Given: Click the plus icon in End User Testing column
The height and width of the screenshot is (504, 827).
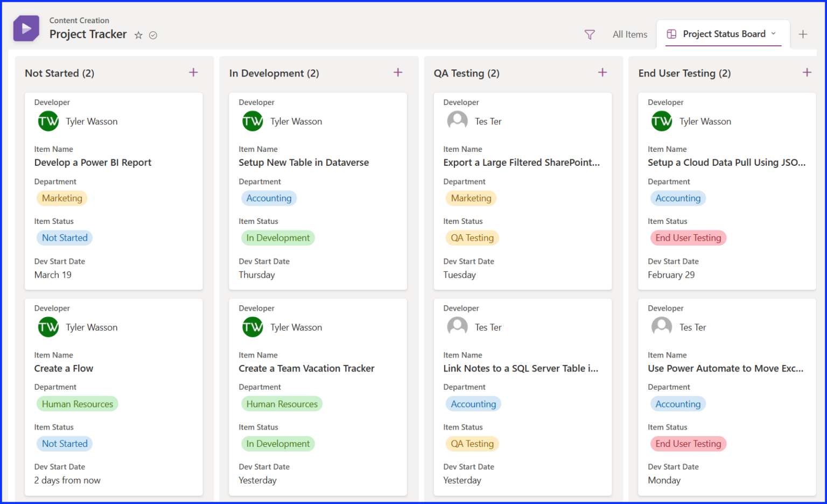Looking at the screenshot, I should pos(807,72).
